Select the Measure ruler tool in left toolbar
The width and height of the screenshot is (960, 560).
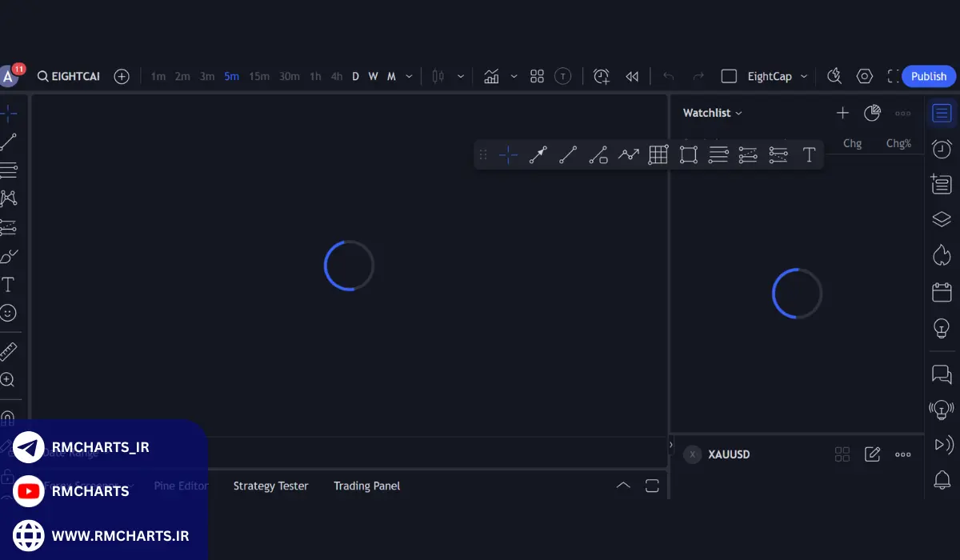click(x=8, y=351)
